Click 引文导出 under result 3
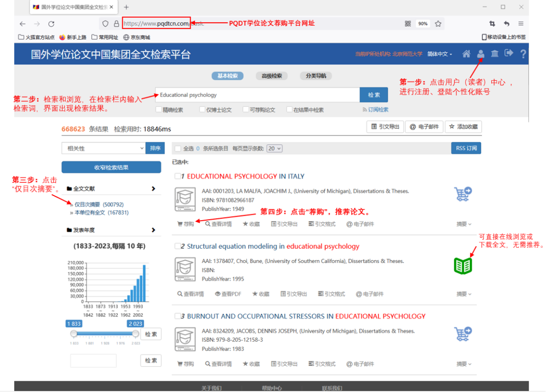 point(284,364)
